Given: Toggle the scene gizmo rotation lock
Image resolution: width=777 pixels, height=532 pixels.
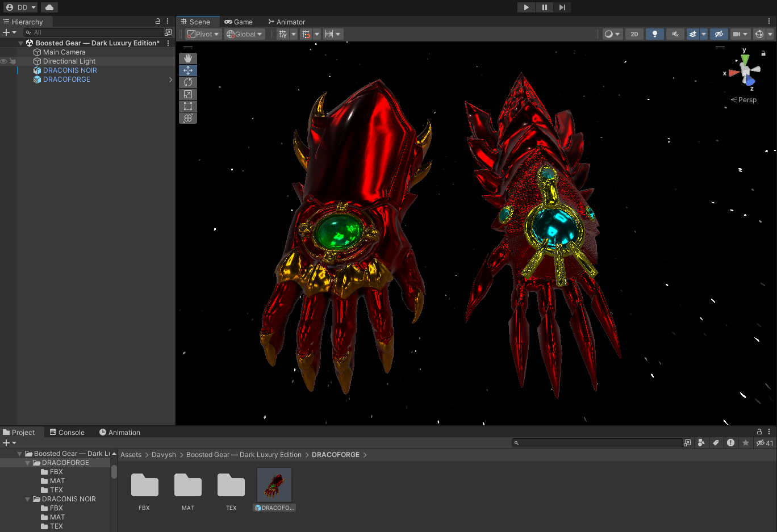Looking at the screenshot, I should coord(763,53).
